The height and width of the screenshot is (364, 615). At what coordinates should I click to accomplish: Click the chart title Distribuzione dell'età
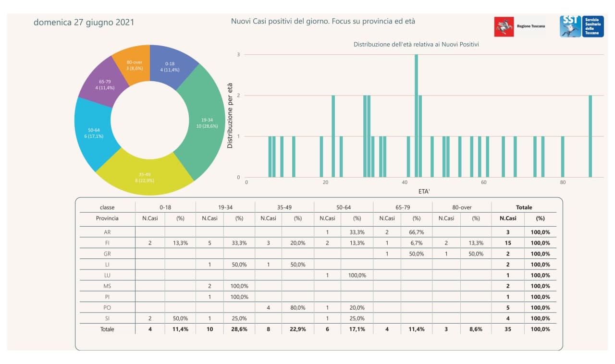416,44
